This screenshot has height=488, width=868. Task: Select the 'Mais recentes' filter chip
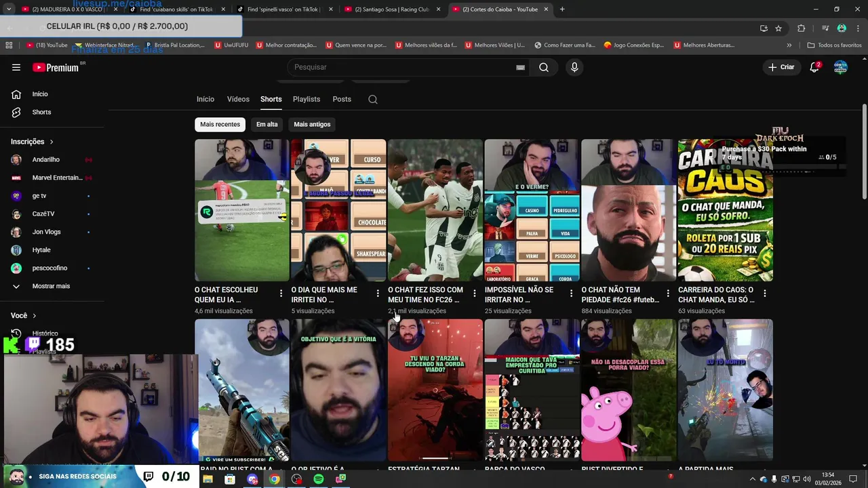pos(220,124)
